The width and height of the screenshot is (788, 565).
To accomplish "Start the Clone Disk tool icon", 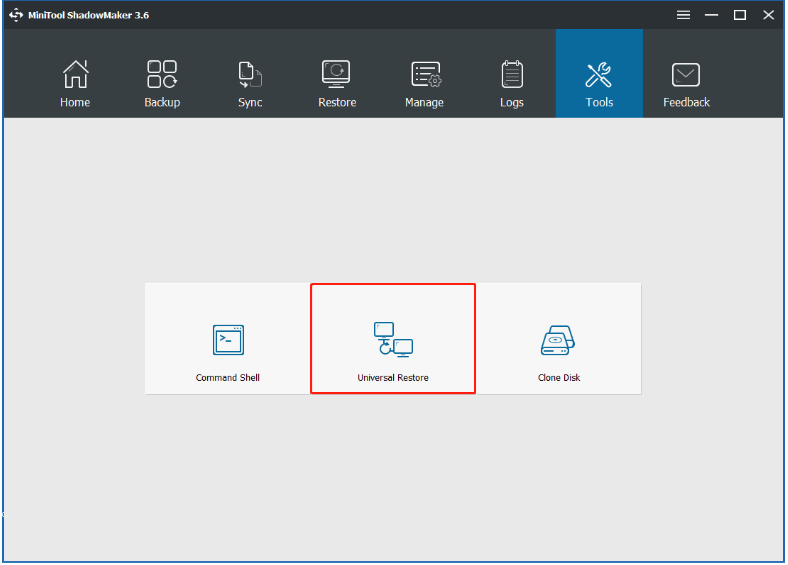I will (x=558, y=340).
